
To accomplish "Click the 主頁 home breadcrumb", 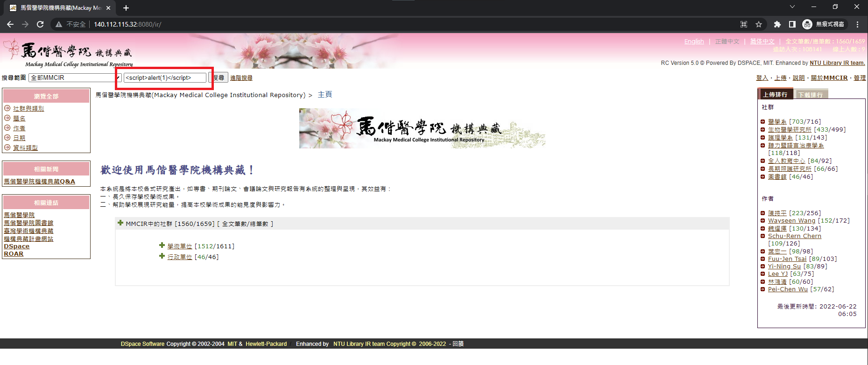I will pos(325,95).
